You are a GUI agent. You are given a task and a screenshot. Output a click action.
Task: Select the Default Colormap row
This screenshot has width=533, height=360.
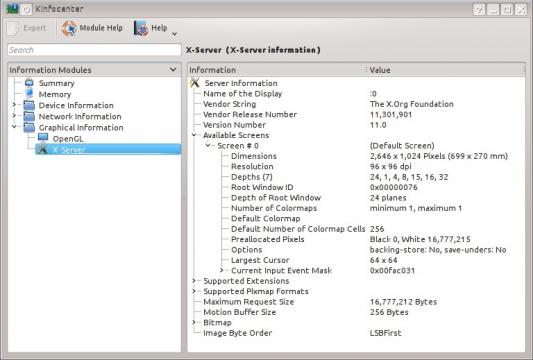pos(265,219)
